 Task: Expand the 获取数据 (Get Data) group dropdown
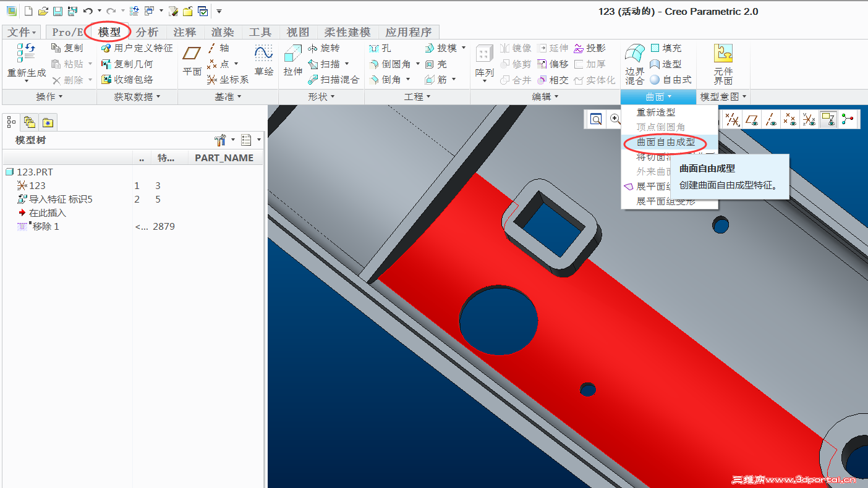(137, 97)
